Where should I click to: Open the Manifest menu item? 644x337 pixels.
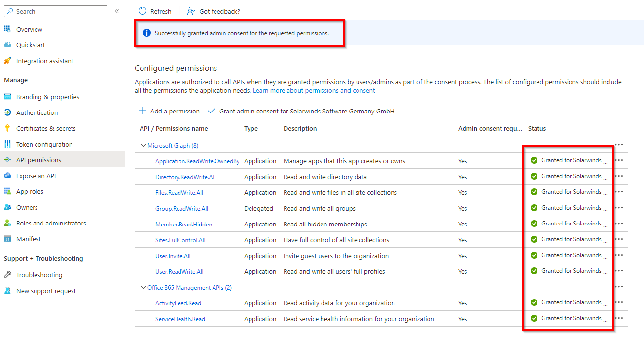coord(29,239)
